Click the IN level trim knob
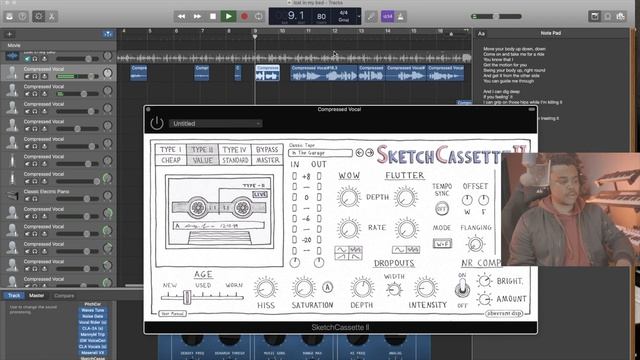Viewport: 640px width, 360px height. (x=295, y=263)
